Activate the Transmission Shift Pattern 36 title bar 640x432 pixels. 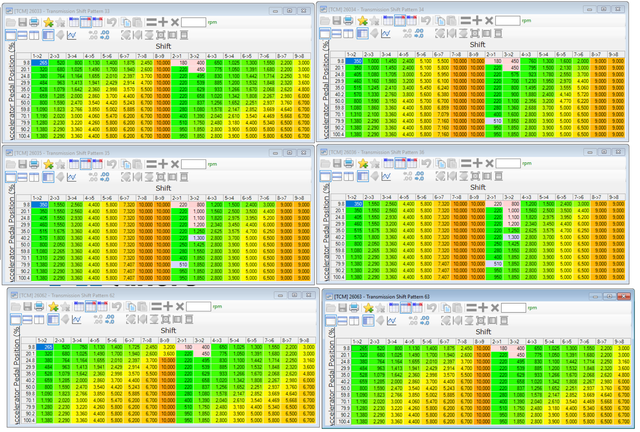[472, 152]
